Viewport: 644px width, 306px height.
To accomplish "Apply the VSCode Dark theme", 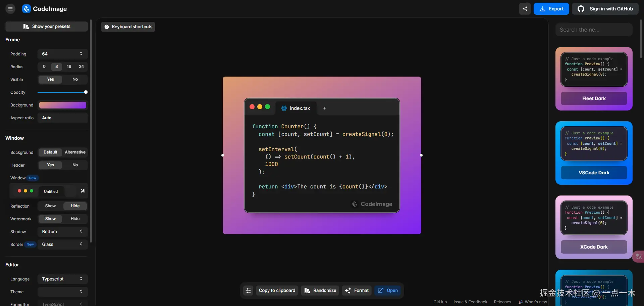I will tap(593, 172).
